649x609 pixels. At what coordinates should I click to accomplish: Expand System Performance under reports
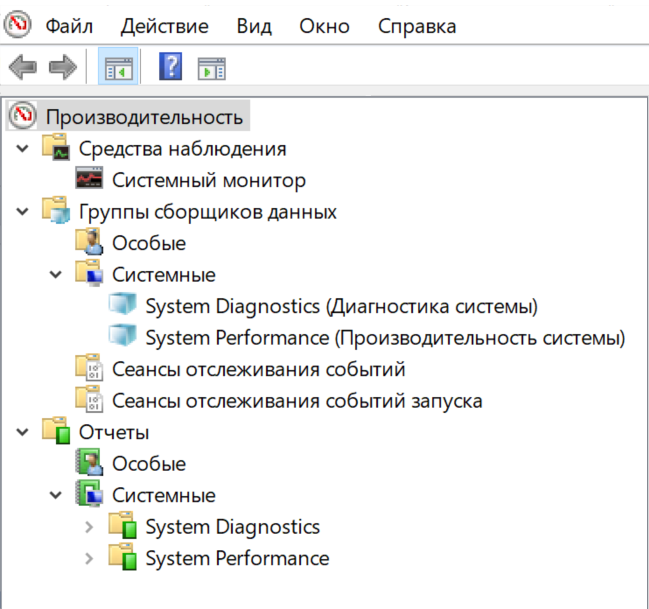coord(89,558)
